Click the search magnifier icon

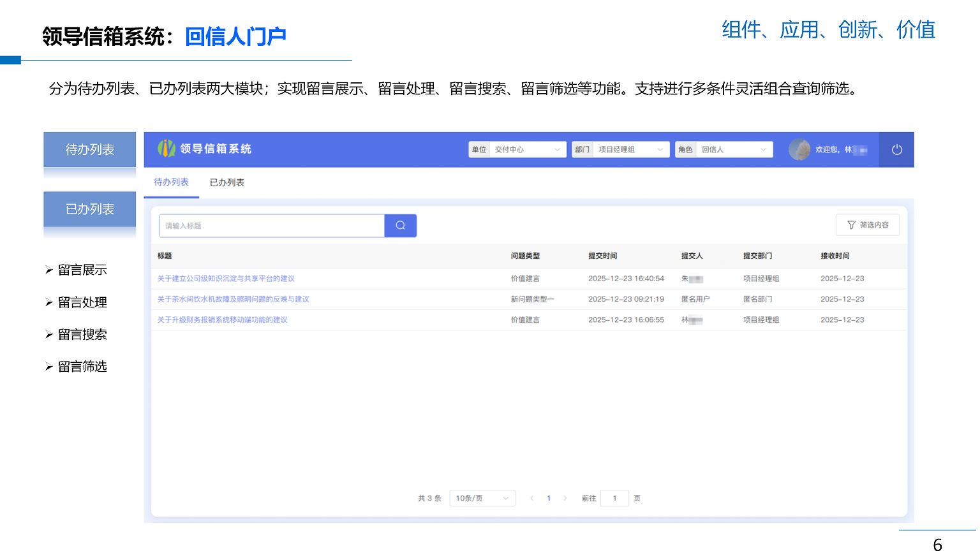(x=400, y=225)
